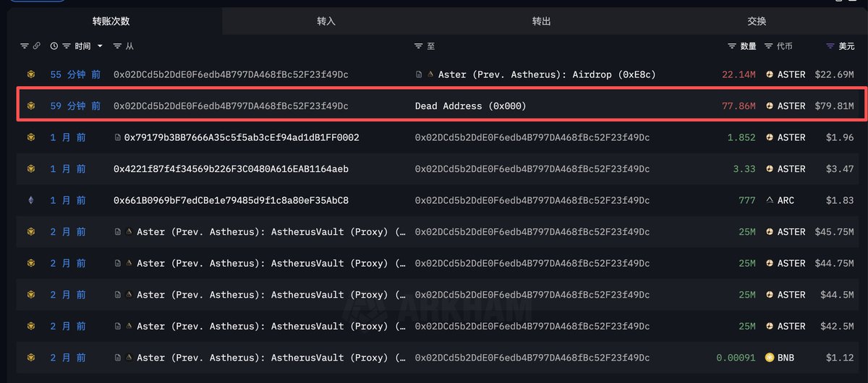Open the 美元 (USD) column filter

coord(830,46)
